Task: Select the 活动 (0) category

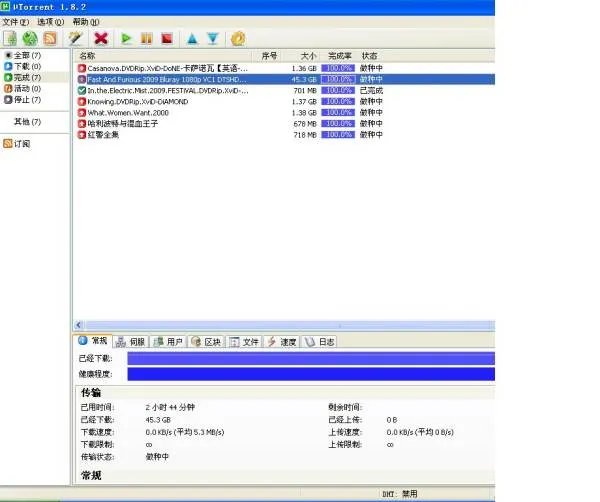Action: [23, 89]
